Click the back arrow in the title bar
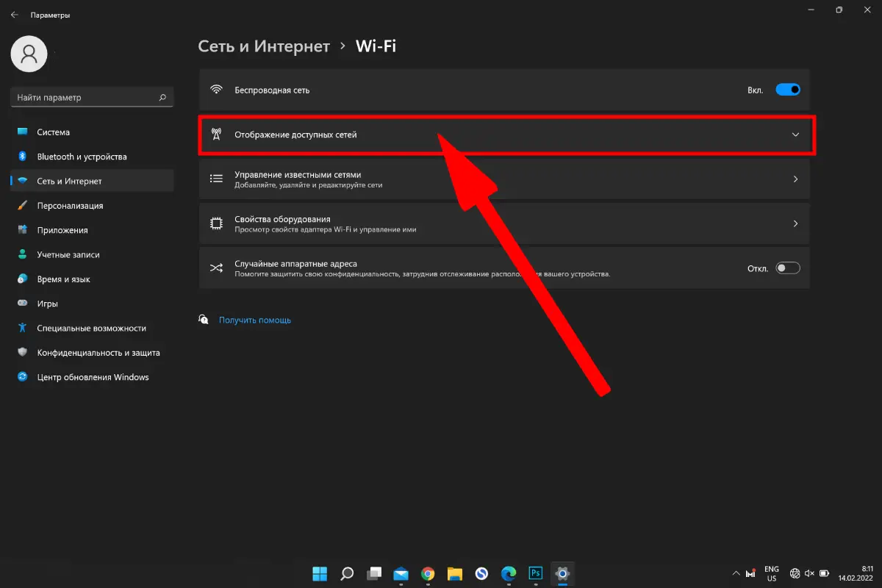This screenshot has height=588, width=882. (x=14, y=15)
